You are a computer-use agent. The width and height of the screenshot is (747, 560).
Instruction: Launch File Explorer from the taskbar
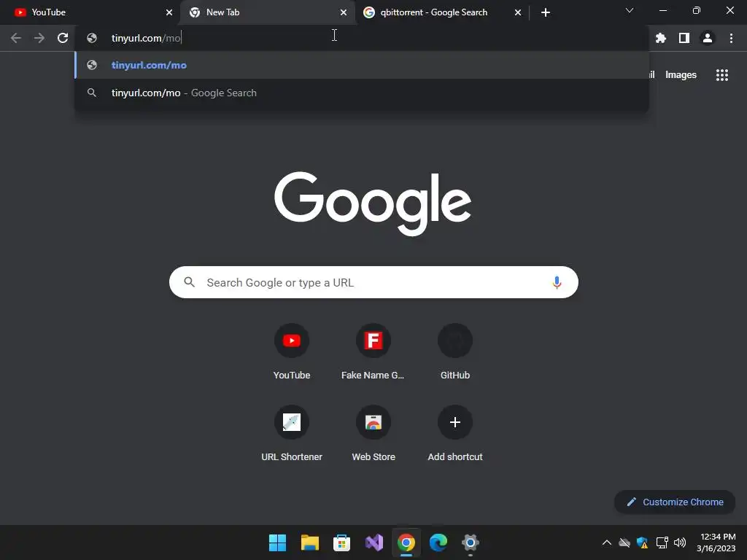pos(309,542)
